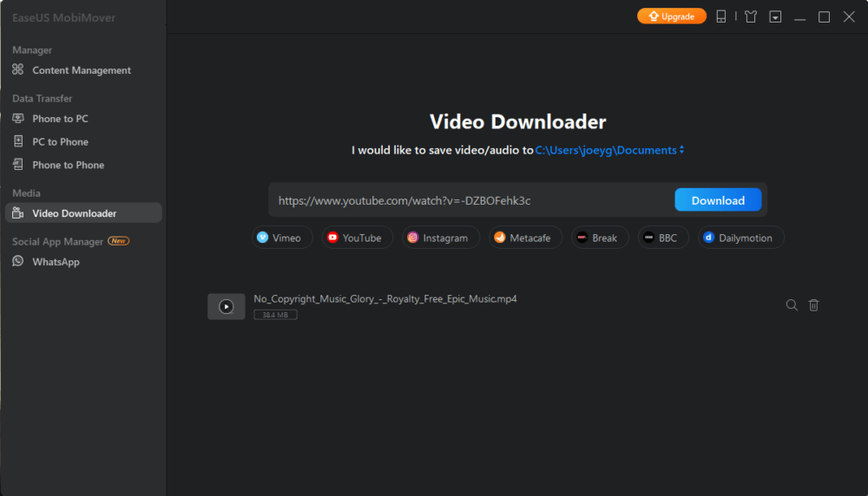Click the 38.4 MB size label

(x=275, y=315)
